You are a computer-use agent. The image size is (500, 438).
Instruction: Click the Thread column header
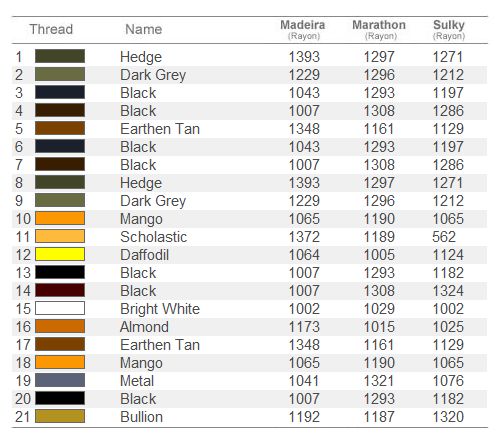[x=51, y=29]
